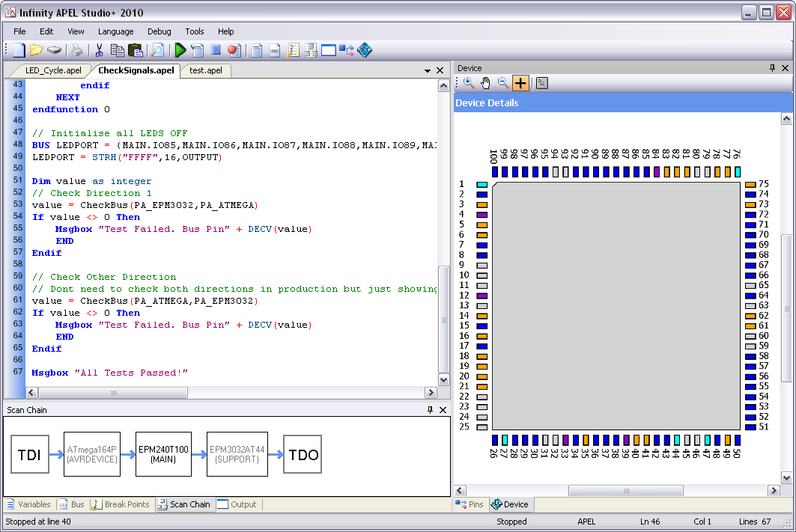This screenshot has width=796, height=532.
Task: Toggle pin on the Device panel
Action: point(772,68)
